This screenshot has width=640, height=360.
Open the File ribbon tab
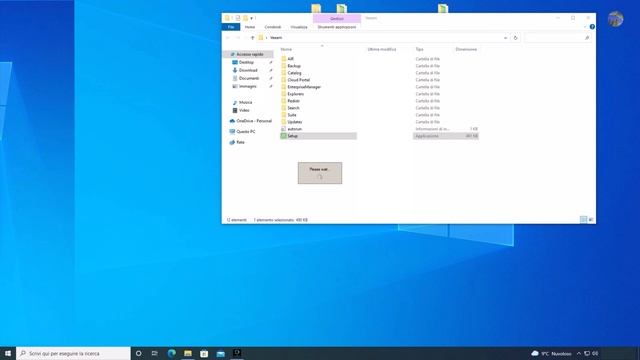pos(231,27)
